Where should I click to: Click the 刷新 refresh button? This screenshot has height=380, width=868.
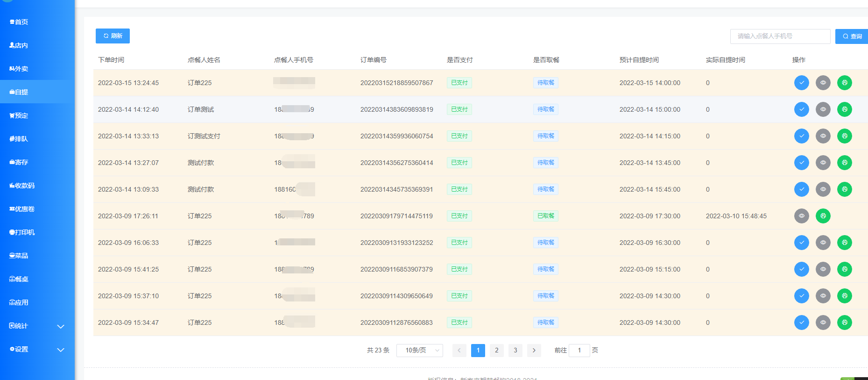[x=113, y=36]
